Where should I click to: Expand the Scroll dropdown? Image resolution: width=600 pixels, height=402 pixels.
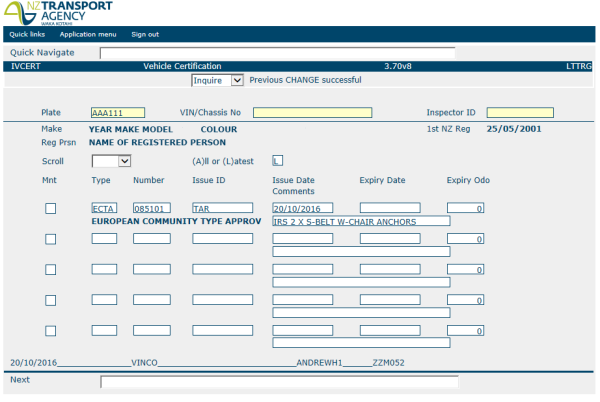tap(111, 161)
